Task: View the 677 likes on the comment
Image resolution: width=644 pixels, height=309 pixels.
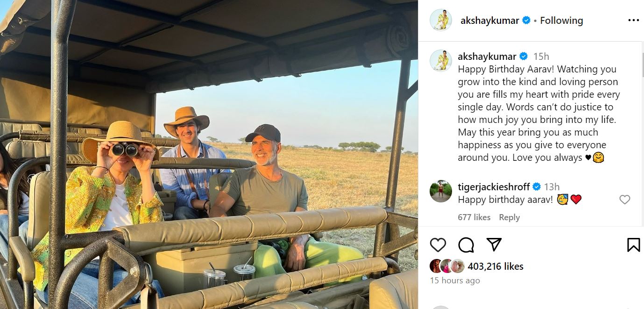Action: coord(474,217)
